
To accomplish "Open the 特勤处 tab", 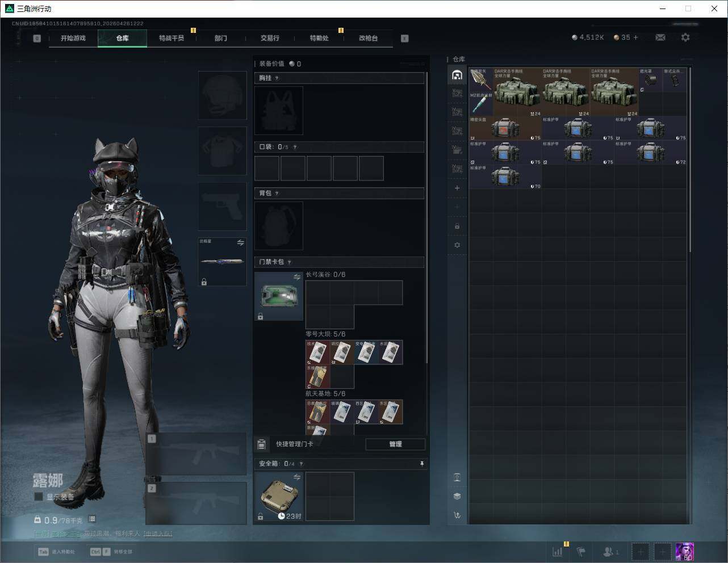I will pos(319,38).
